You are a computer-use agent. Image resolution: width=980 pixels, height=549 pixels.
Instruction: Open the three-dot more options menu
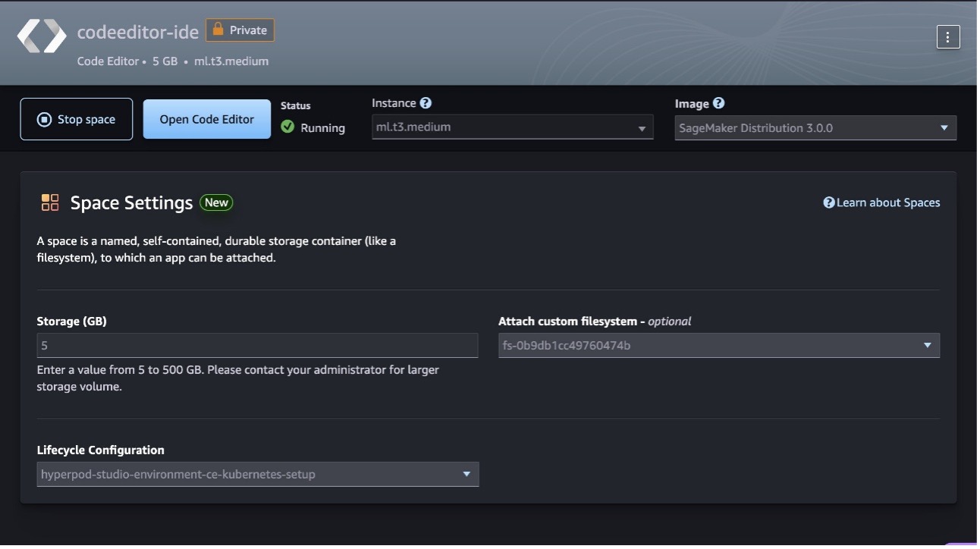point(948,36)
